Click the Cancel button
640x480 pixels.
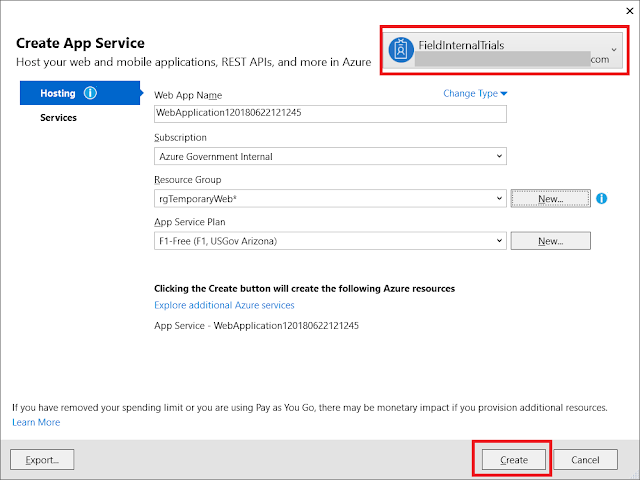[585, 460]
